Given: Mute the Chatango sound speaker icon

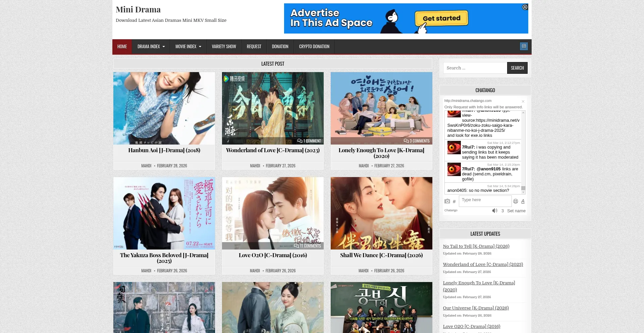Looking at the screenshot, I should (495, 211).
